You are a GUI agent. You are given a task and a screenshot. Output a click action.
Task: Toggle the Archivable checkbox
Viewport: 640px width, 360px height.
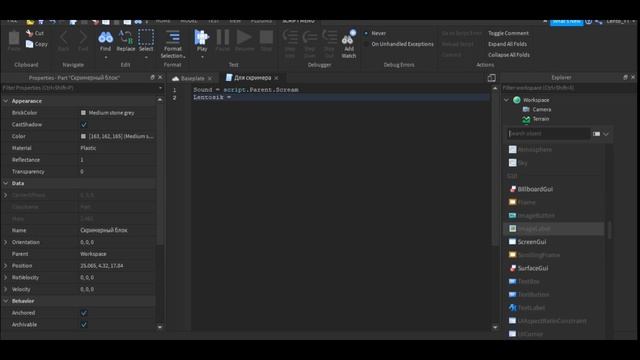(84, 324)
